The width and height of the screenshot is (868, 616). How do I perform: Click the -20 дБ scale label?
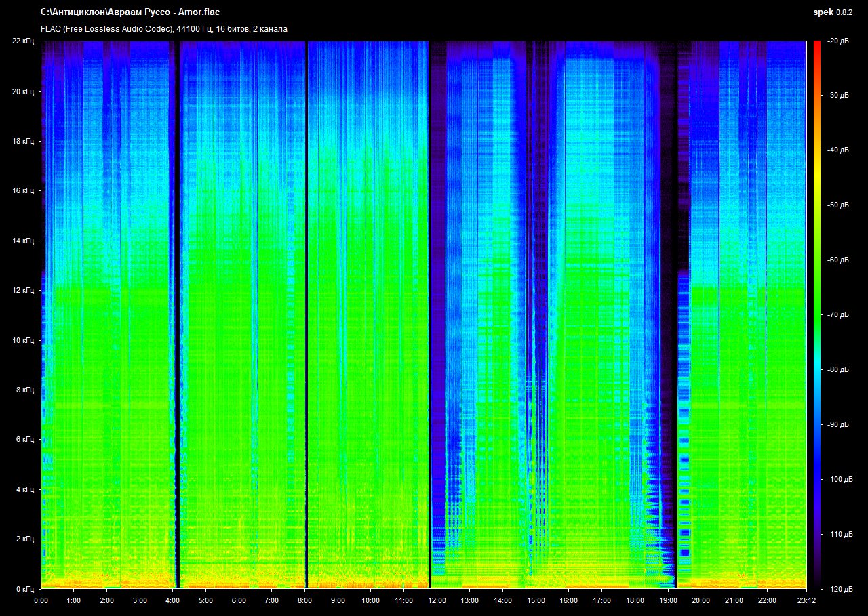pyautogui.click(x=837, y=41)
